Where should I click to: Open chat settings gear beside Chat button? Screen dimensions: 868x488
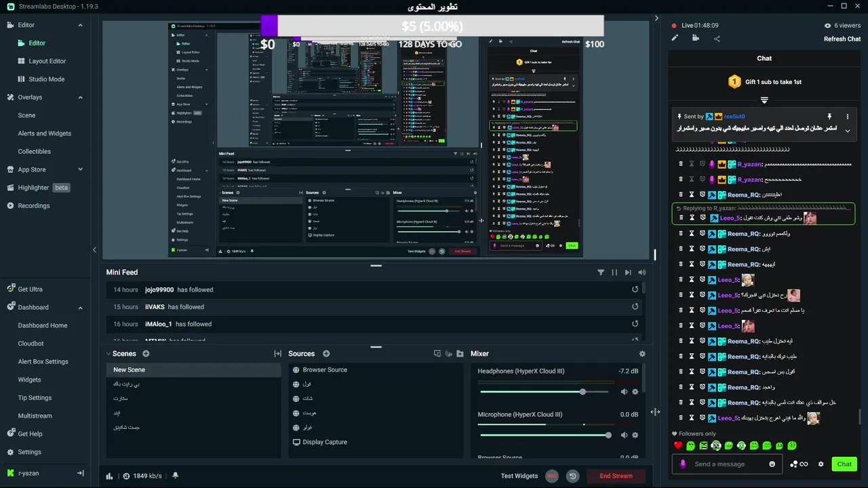point(821,464)
